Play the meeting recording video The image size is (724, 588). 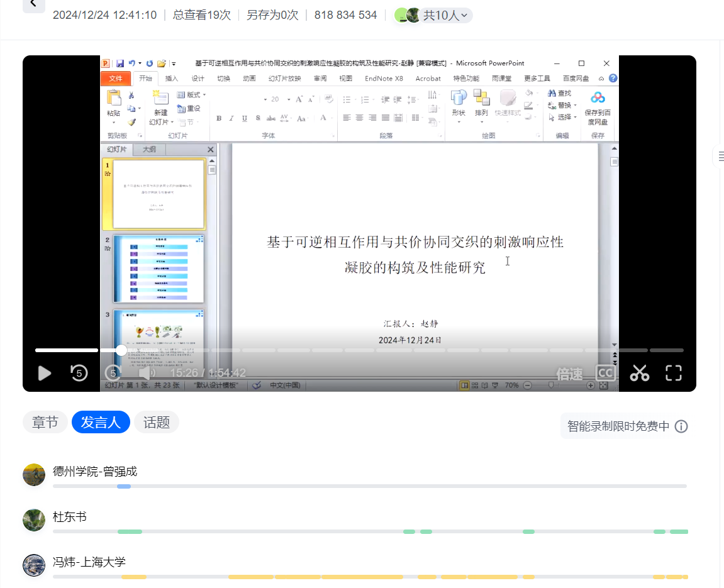click(45, 373)
